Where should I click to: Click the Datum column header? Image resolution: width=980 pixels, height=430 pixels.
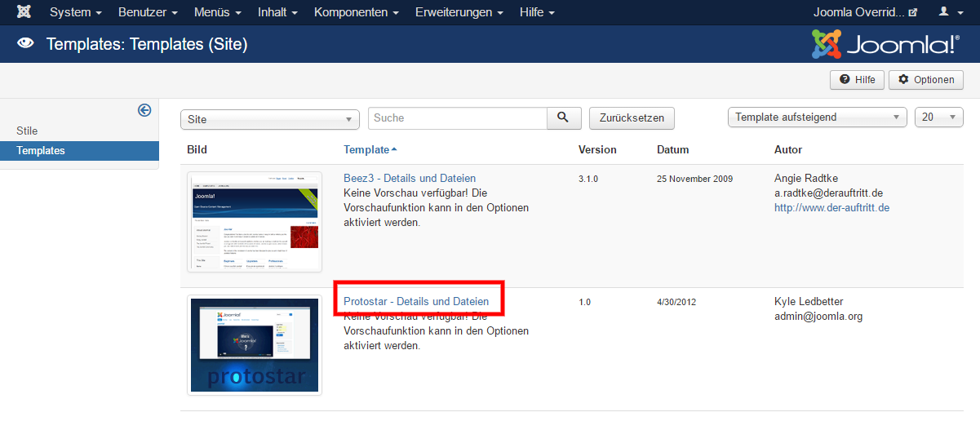coord(673,149)
